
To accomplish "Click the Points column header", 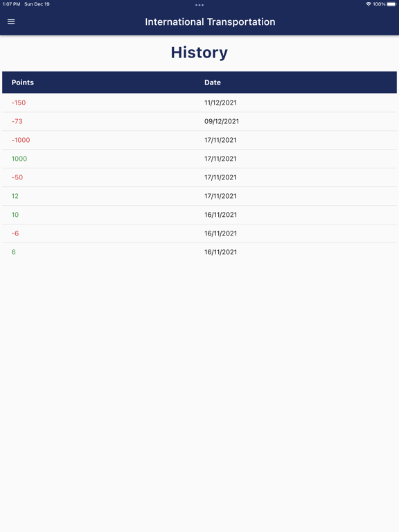I will coord(23,82).
